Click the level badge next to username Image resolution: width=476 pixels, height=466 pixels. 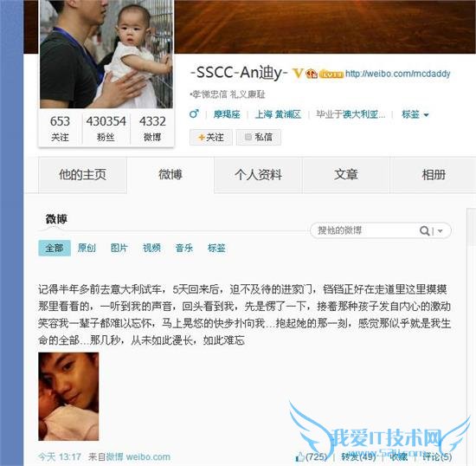[331, 74]
